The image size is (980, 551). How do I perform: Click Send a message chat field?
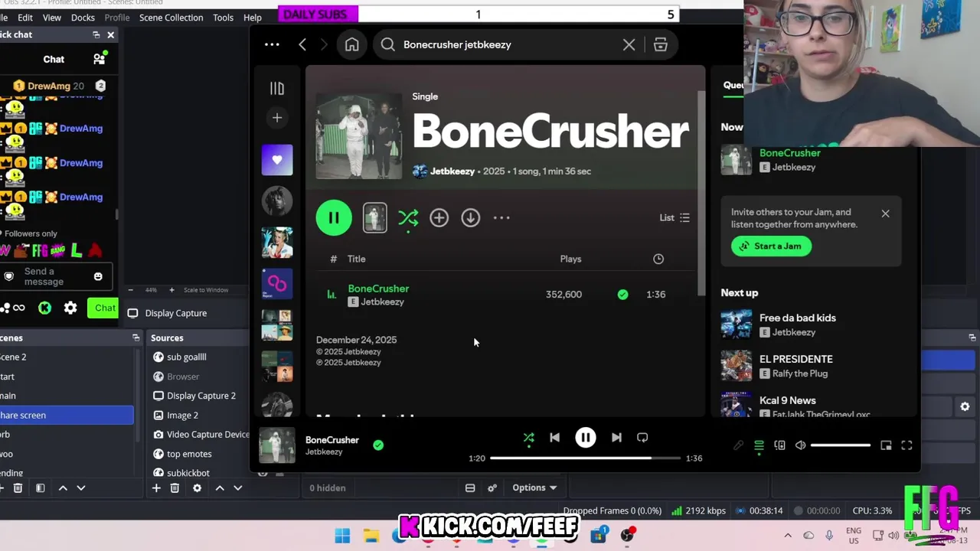tap(56, 276)
